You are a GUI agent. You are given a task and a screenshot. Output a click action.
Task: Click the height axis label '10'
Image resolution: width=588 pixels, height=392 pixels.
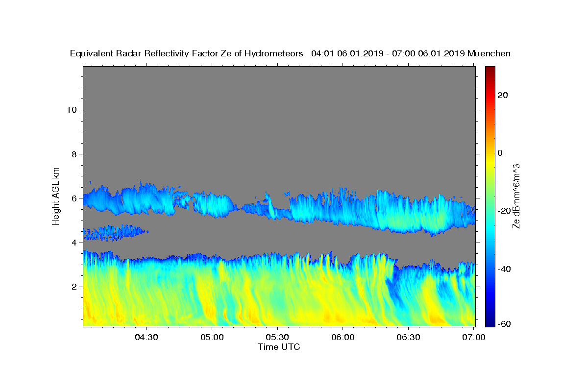click(x=72, y=110)
